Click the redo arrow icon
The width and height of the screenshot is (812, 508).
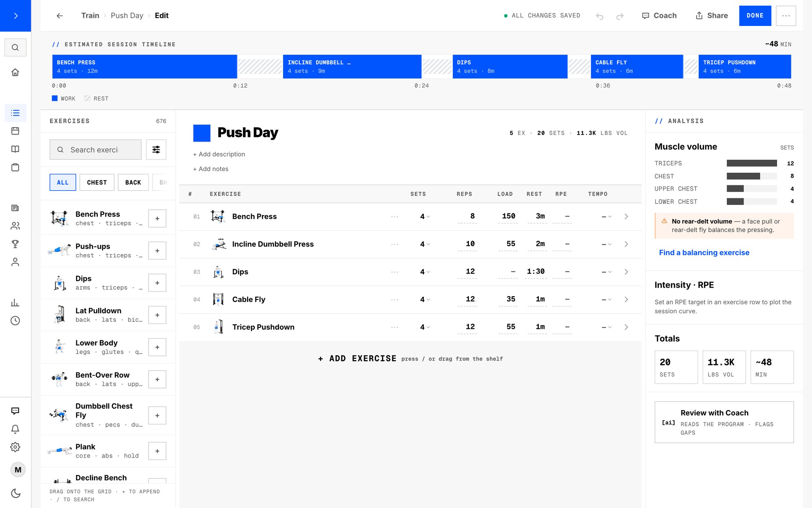[x=620, y=16]
